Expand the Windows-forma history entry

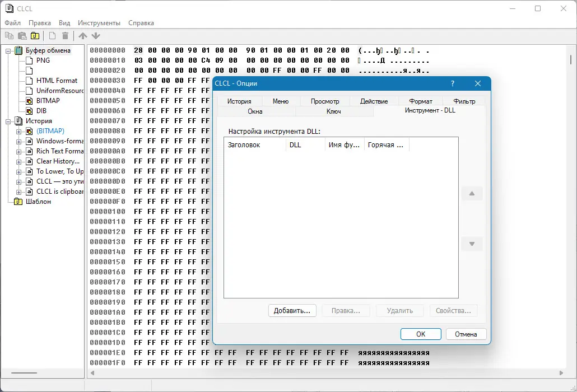(19, 142)
